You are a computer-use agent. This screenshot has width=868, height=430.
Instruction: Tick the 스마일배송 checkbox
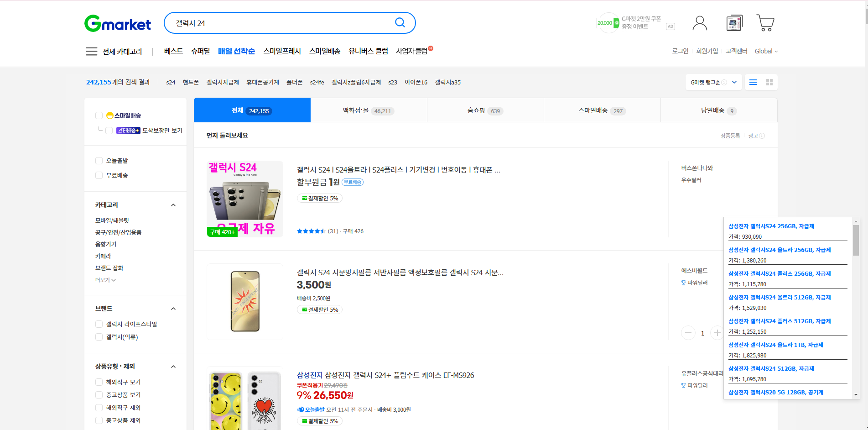click(99, 115)
